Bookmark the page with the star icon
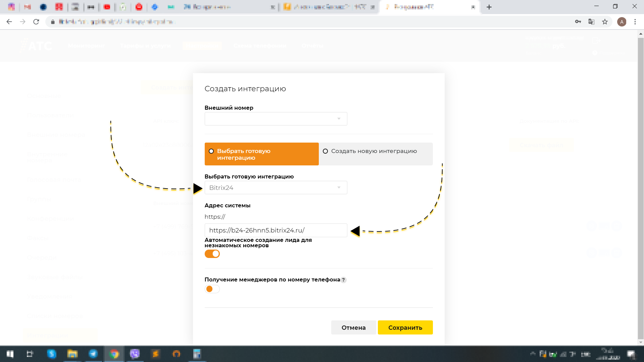The height and width of the screenshot is (362, 644). point(605,21)
